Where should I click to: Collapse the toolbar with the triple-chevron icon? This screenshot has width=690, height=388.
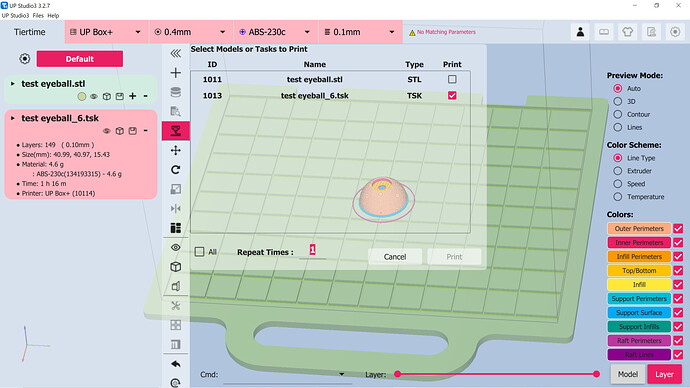tap(176, 54)
